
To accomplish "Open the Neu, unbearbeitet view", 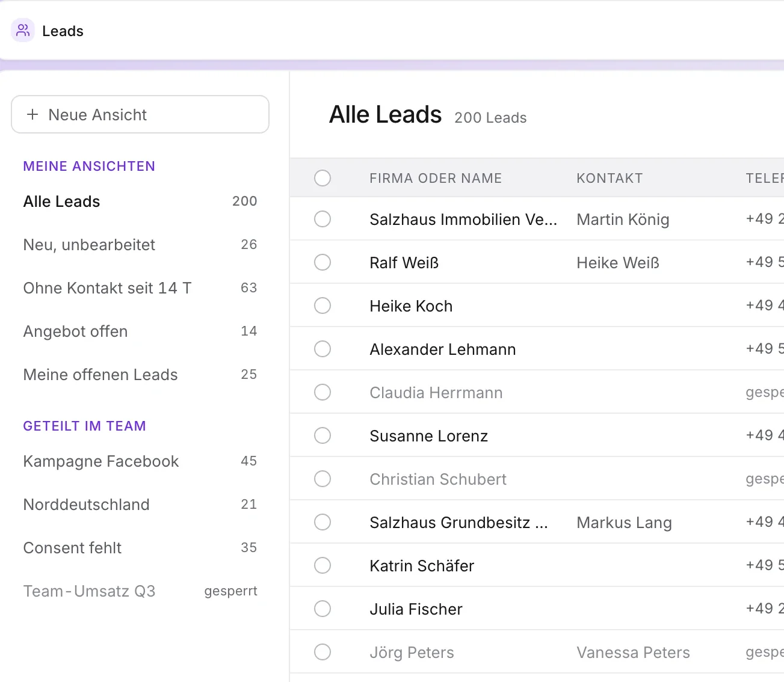I will click(140, 245).
